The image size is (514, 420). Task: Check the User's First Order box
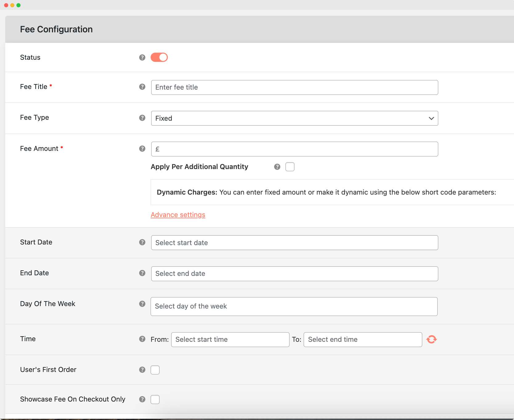[x=155, y=370]
